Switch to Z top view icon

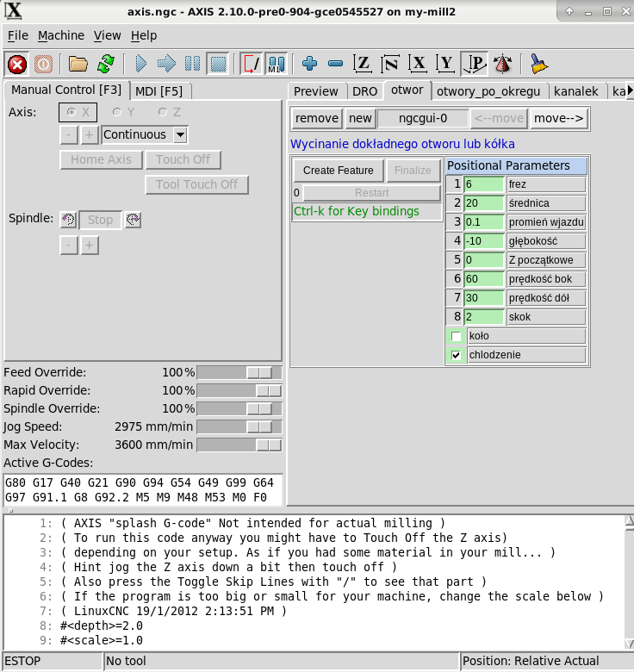(x=363, y=65)
